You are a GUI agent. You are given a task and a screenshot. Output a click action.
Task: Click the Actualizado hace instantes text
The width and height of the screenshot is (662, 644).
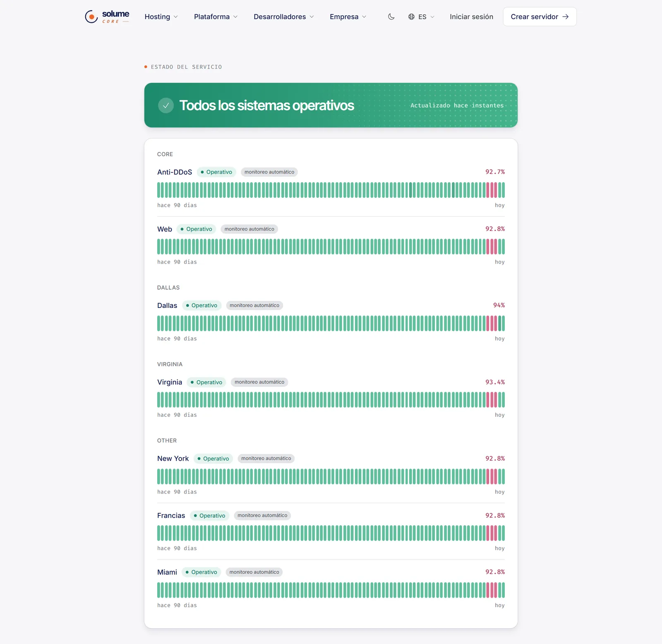tap(457, 106)
